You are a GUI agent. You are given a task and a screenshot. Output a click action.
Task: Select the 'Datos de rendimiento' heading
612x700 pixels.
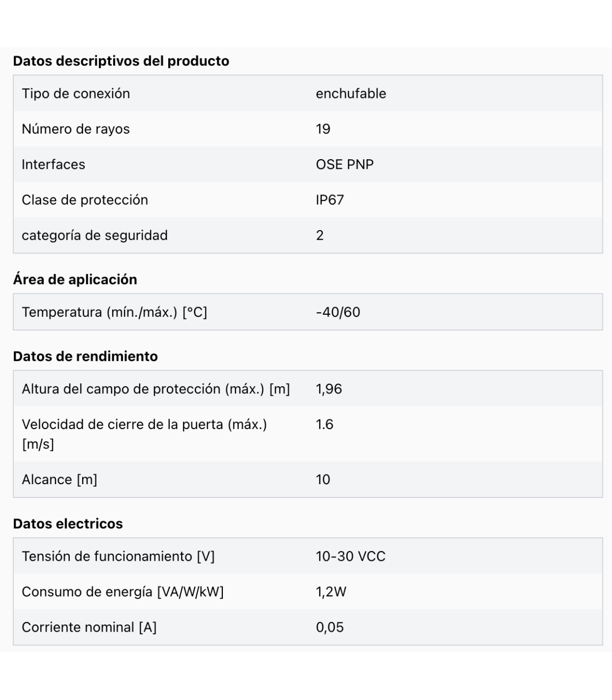86,356
